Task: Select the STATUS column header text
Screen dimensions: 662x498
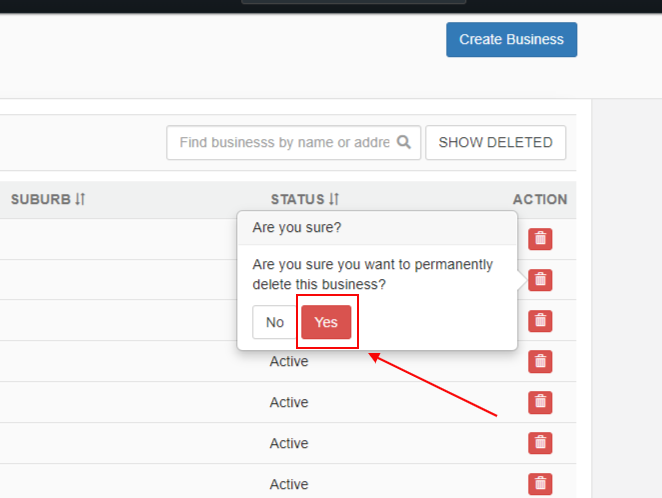Action: point(298,199)
